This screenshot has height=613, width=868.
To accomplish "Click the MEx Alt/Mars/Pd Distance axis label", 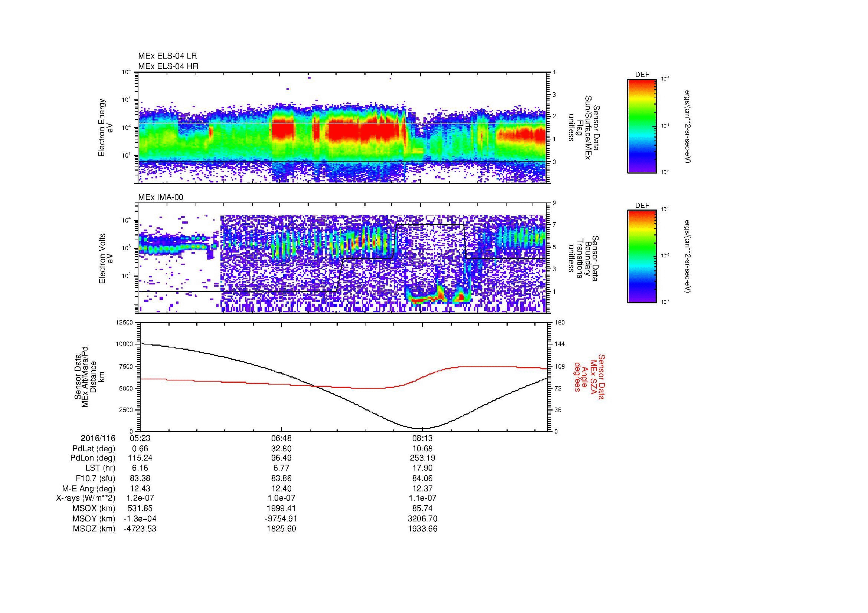I will pos(89,376).
